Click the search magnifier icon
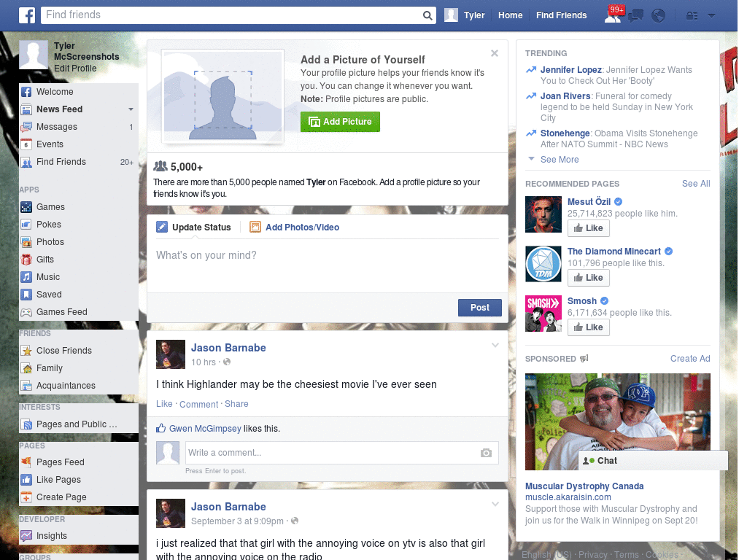Image resolution: width=747 pixels, height=560 pixels. tap(427, 15)
